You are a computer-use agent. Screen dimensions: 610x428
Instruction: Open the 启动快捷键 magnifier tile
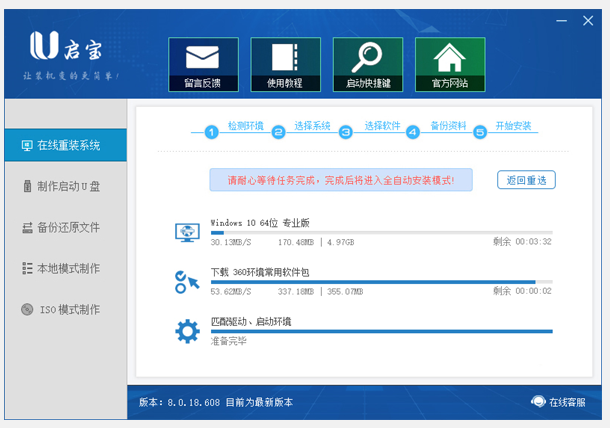(x=368, y=65)
